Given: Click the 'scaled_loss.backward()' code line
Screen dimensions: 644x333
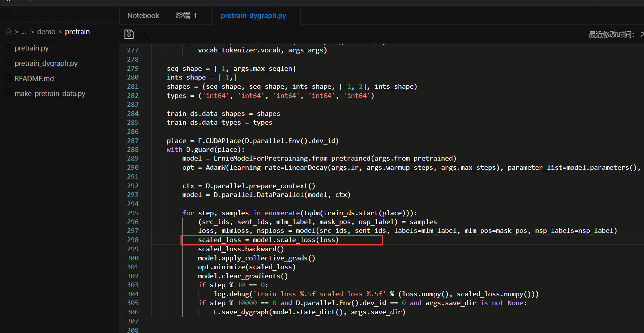Looking at the screenshot, I should (241, 249).
